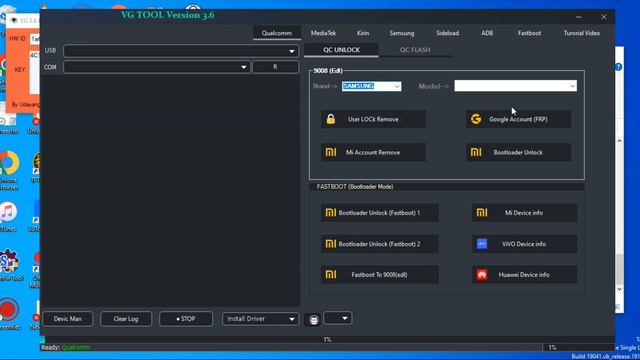Click the Mi icon beside Bootloader Unlock in 9008 section
This screenshot has width=640, height=360.
(476, 152)
